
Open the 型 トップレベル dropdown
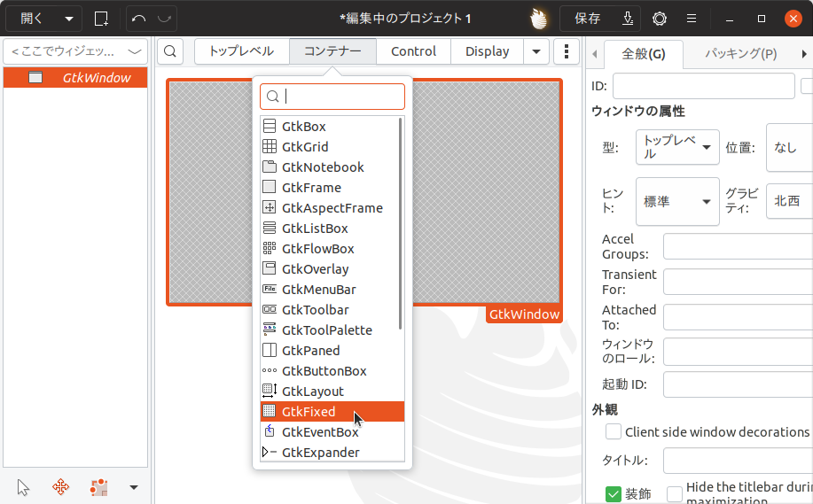click(677, 147)
